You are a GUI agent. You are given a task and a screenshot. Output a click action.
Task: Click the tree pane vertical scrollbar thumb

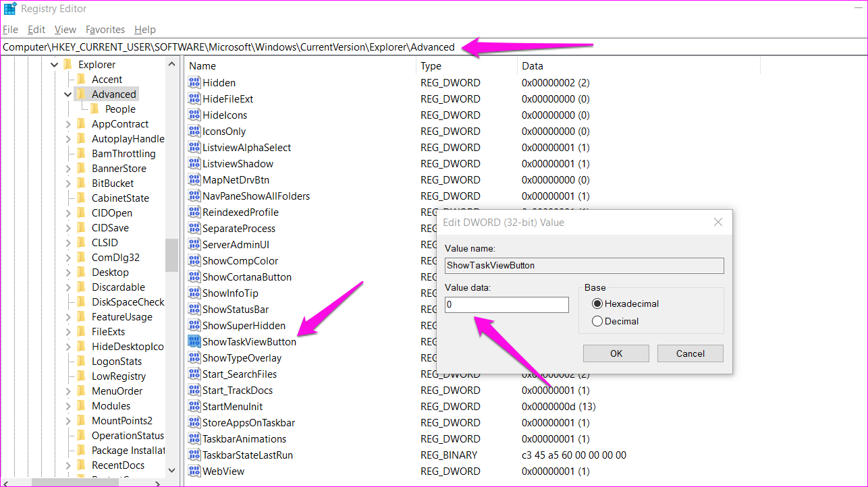coord(172,255)
